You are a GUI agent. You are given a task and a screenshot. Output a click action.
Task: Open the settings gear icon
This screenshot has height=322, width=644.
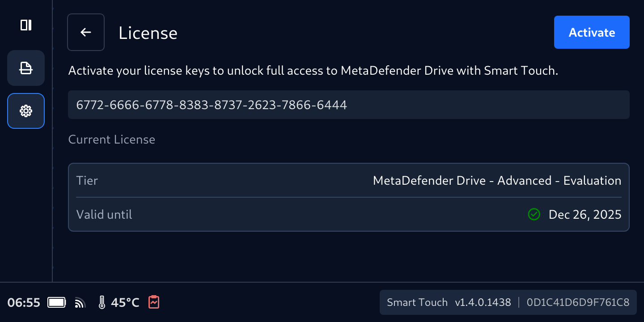coord(26,111)
